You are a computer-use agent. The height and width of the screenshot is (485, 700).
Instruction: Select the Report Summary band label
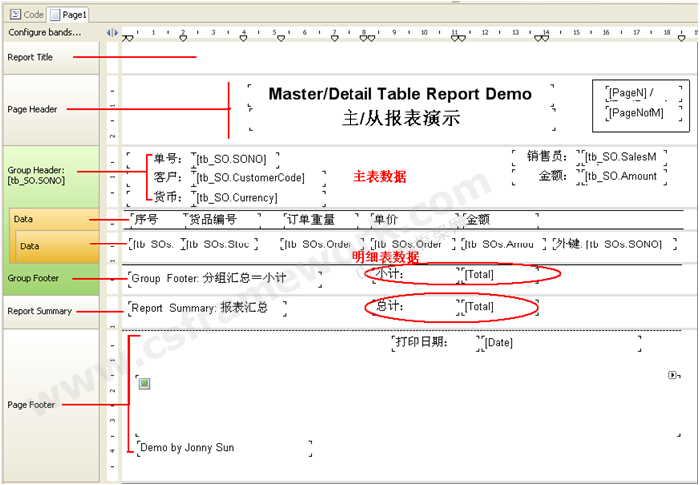tap(40, 311)
